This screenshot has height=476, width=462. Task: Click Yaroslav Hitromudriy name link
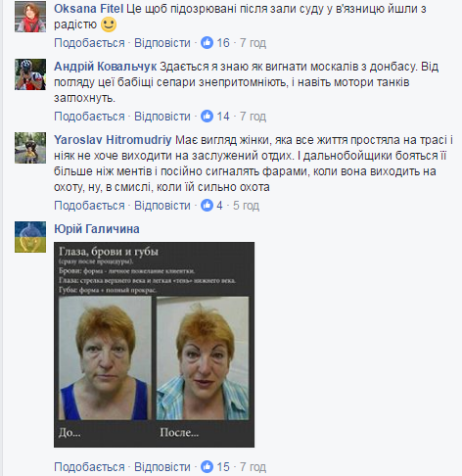(113, 140)
